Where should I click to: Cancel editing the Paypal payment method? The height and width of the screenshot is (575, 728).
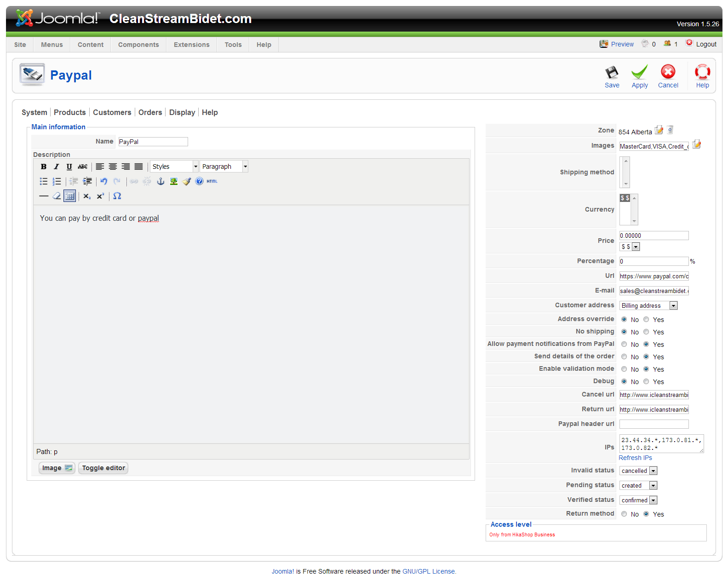pos(668,76)
